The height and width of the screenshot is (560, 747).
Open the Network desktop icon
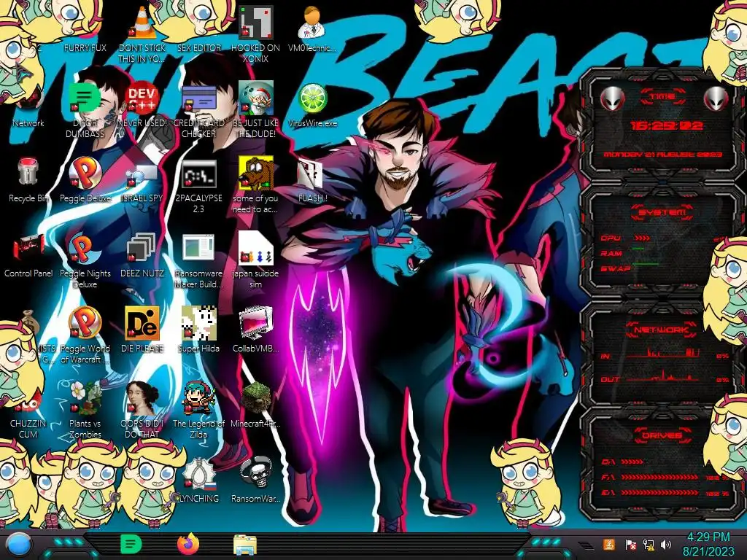pos(28,100)
